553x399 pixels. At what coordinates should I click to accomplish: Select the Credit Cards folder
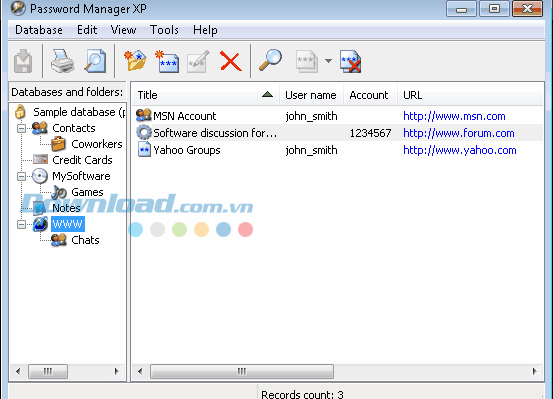82,160
